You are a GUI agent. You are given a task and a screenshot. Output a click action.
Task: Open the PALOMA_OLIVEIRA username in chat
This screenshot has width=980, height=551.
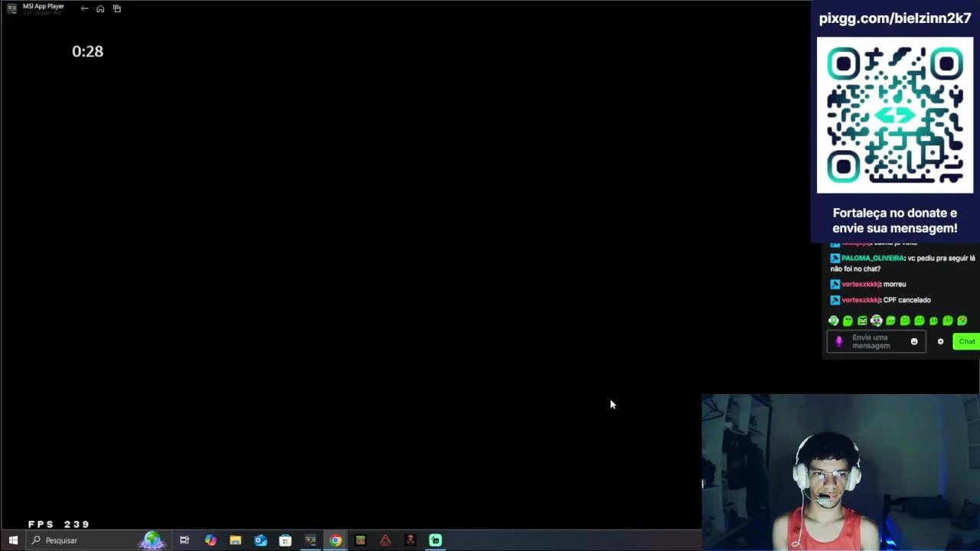(873, 258)
